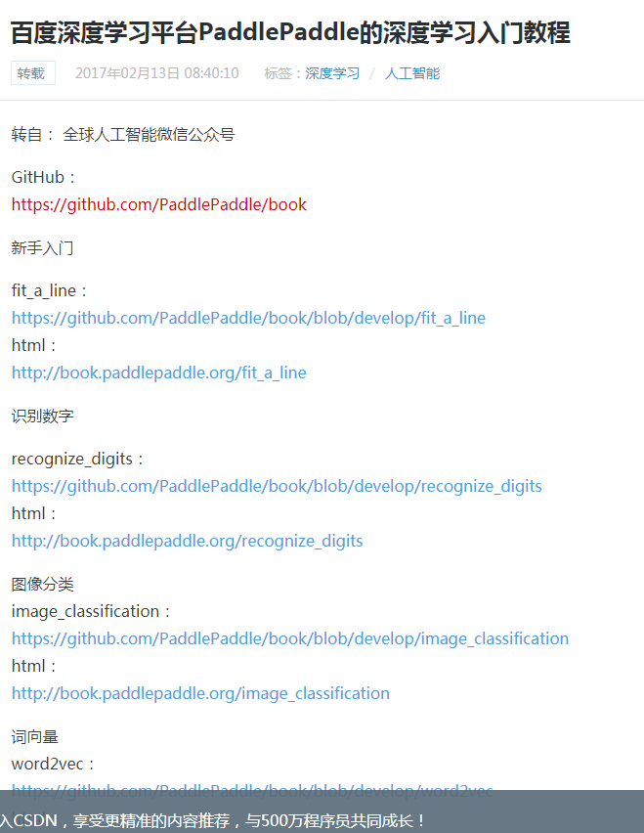The height and width of the screenshot is (833, 644).
Task: Click the 转载 badge
Action: point(33,73)
